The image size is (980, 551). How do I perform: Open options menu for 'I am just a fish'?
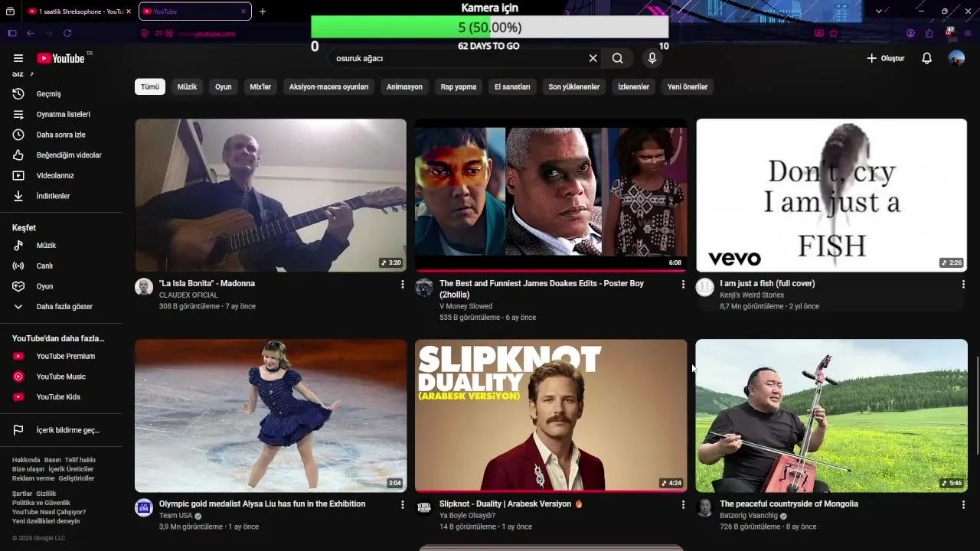963,284
